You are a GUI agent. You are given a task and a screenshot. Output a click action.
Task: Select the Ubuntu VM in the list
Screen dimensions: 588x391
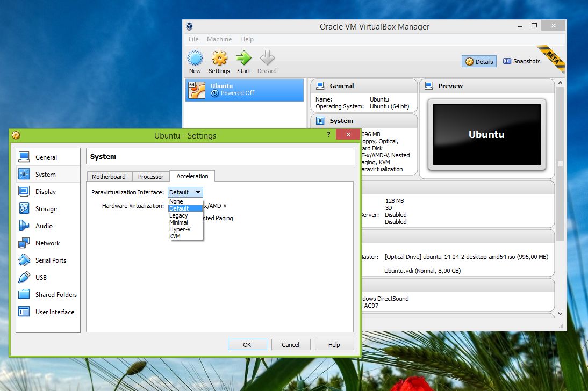point(245,90)
